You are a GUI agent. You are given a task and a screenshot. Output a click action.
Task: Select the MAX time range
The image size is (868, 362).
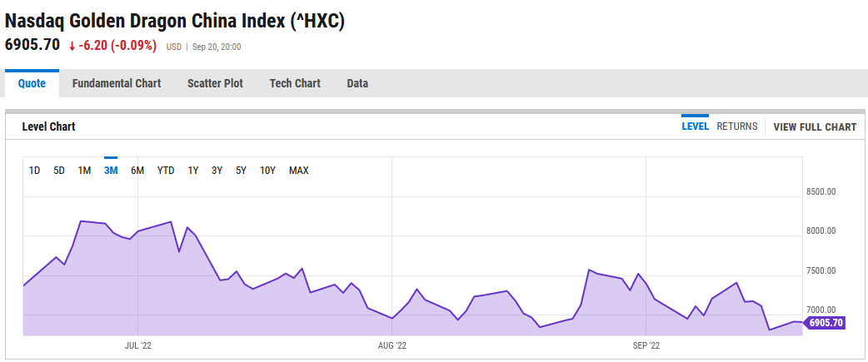pos(298,171)
